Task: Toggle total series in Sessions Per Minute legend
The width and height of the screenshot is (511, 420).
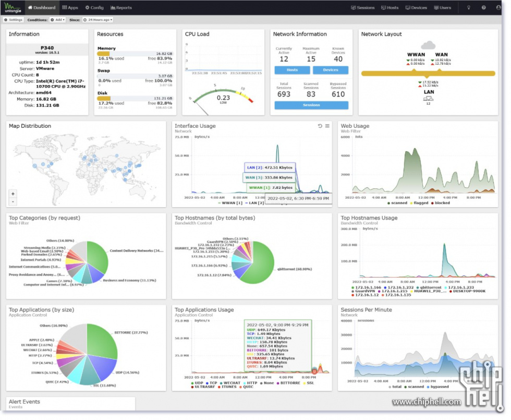Action: 395,387
